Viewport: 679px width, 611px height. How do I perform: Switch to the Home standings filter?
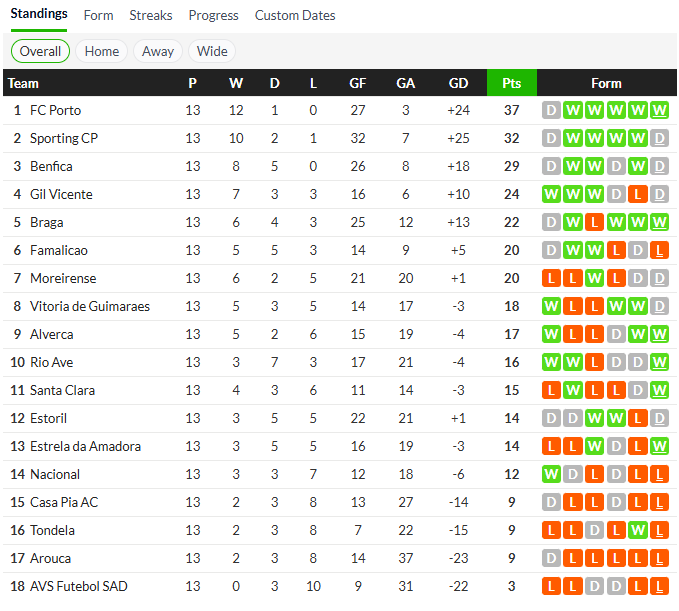pos(102,51)
